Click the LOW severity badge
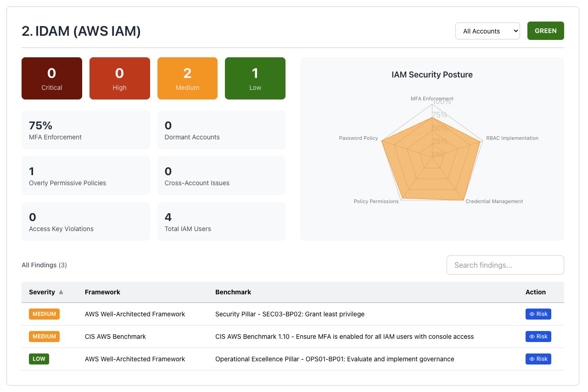The width and height of the screenshot is (588, 392). (x=39, y=359)
